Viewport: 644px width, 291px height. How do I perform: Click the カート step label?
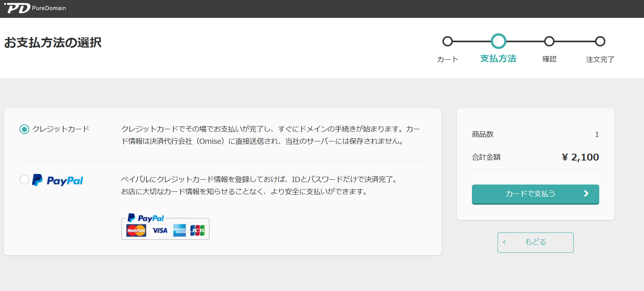pyautogui.click(x=448, y=59)
